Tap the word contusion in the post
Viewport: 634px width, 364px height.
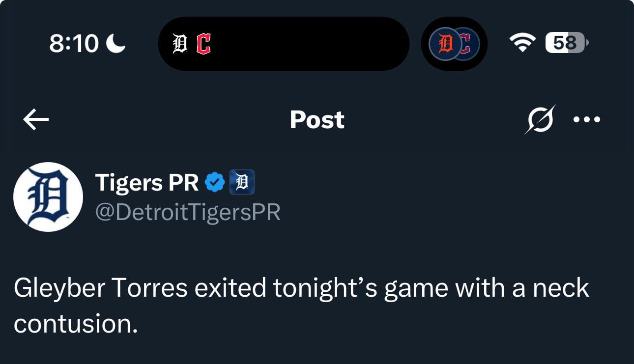coord(75,323)
